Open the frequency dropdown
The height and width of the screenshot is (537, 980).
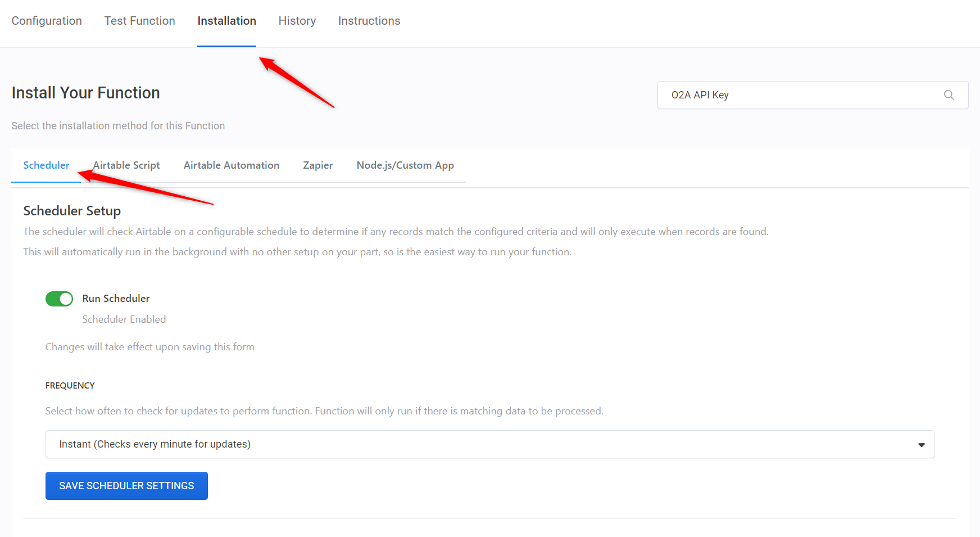(489, 444)
